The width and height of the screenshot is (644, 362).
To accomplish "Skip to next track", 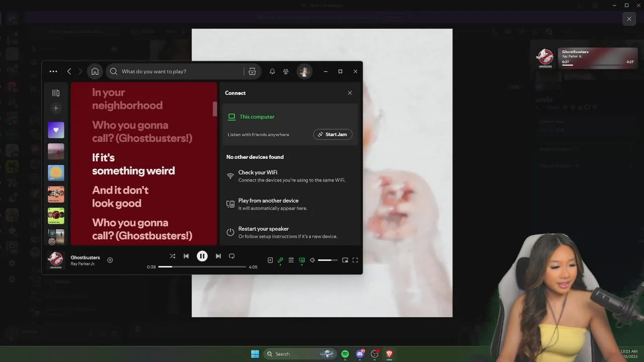I will [x=218, y=256].
